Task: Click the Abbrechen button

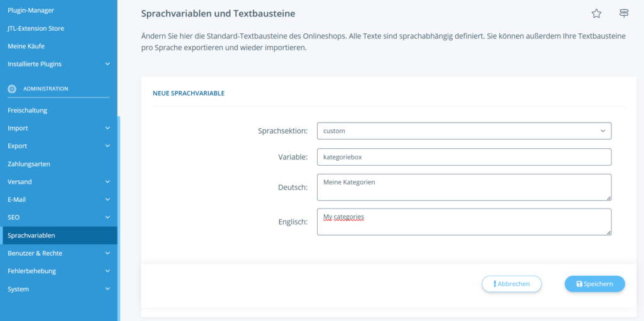Action: 512,284
